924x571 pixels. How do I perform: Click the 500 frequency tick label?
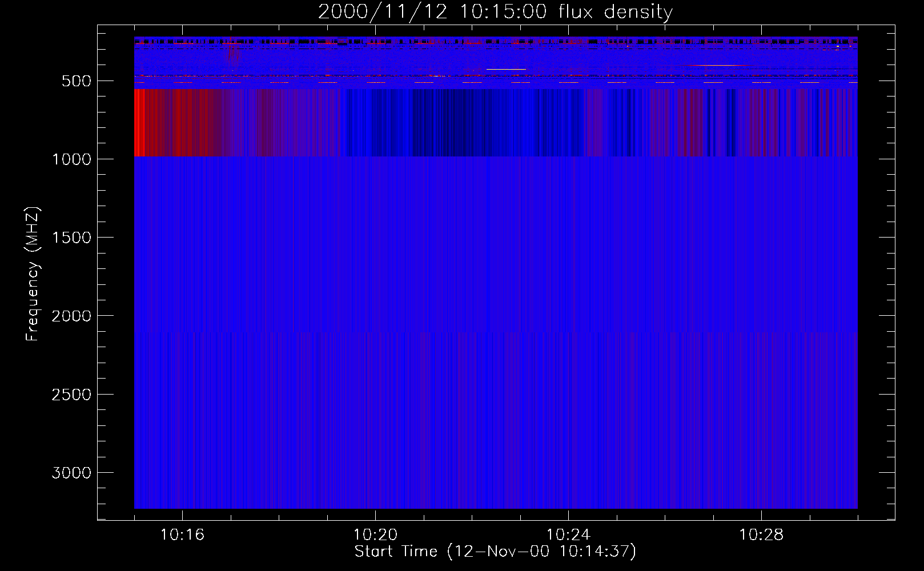(77, 81)
